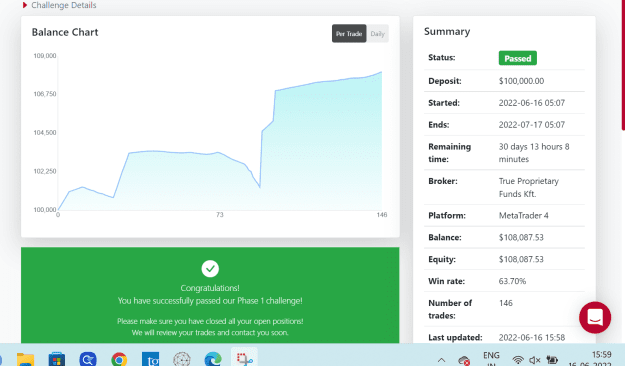The image size is (625, 366).
Task: Click the battery status tray icon
Action: click(x=552, y=360)
